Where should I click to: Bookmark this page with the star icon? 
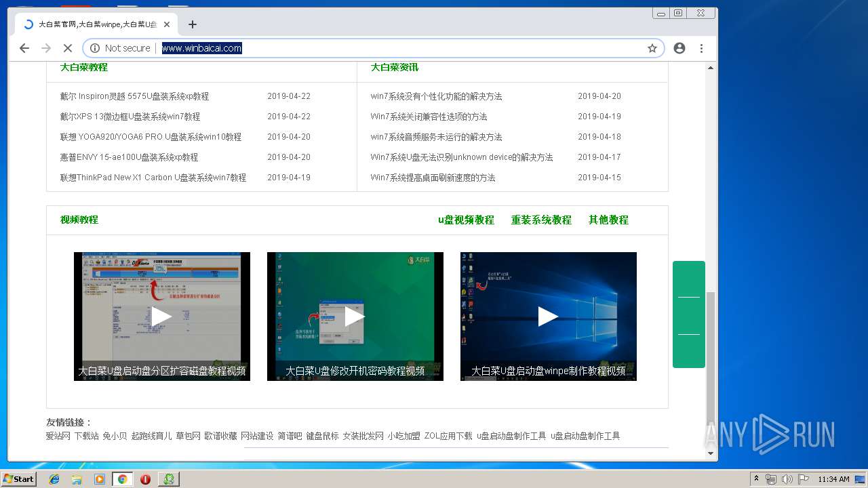(652, 48)
